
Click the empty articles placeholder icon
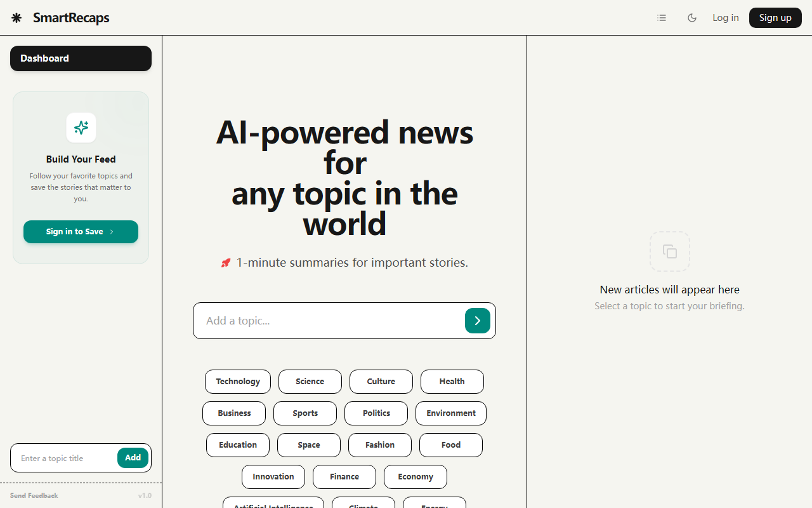(670, 251)
